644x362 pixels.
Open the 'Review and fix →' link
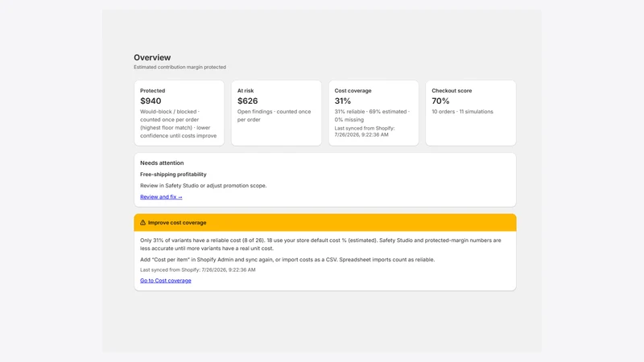161,197
